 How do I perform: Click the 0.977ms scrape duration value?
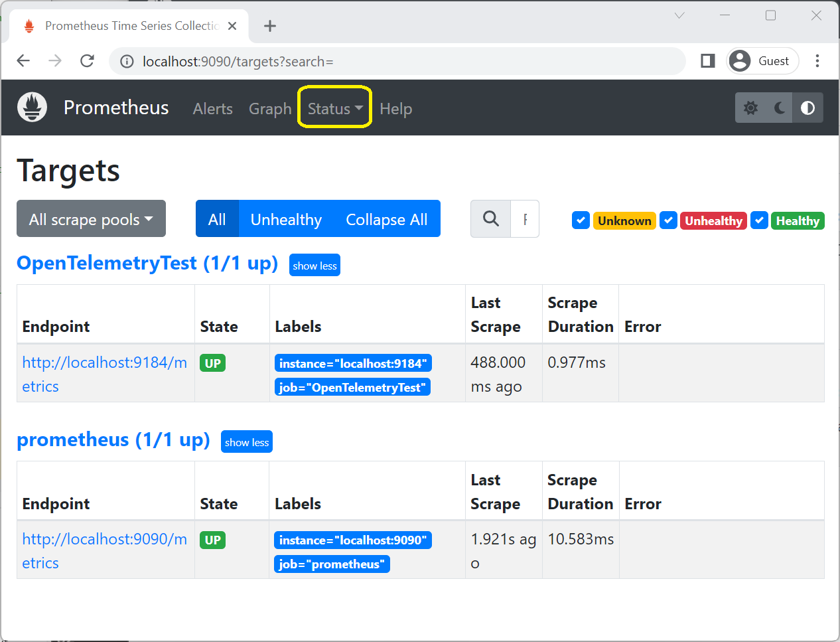(577, 362)
